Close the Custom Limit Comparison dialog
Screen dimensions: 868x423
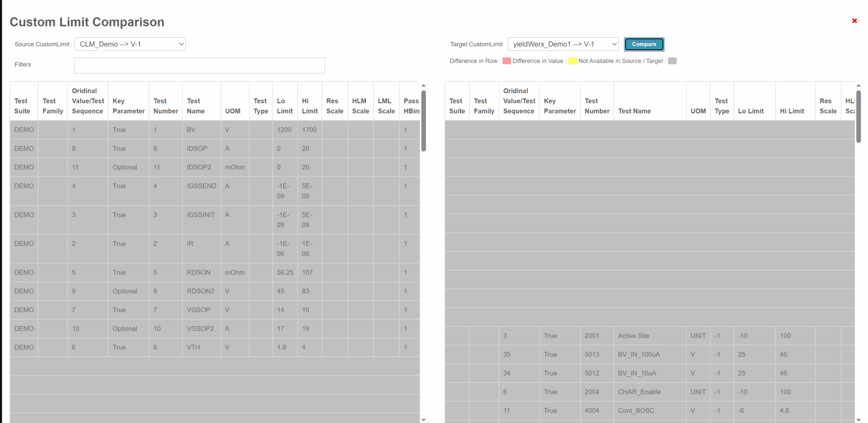pos(854,21)
